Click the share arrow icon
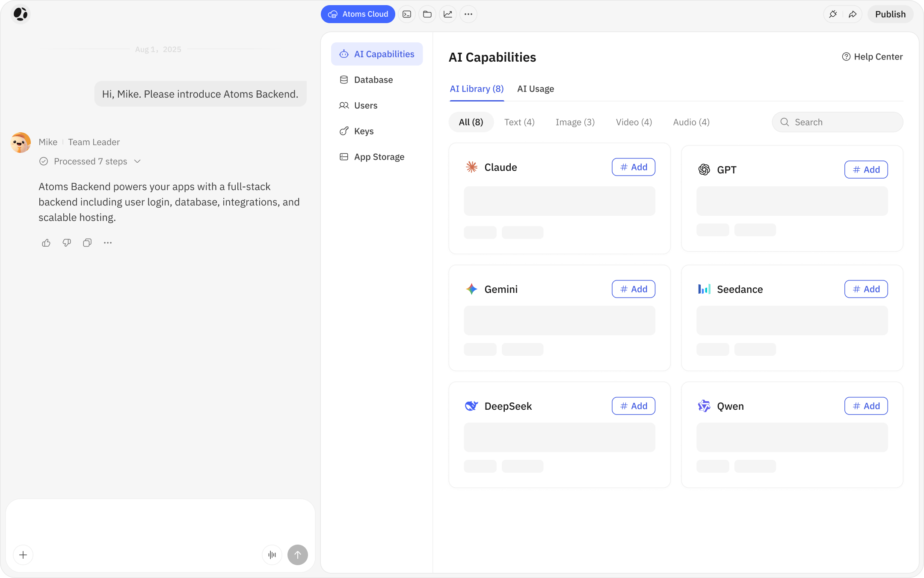 coord(853,14)
